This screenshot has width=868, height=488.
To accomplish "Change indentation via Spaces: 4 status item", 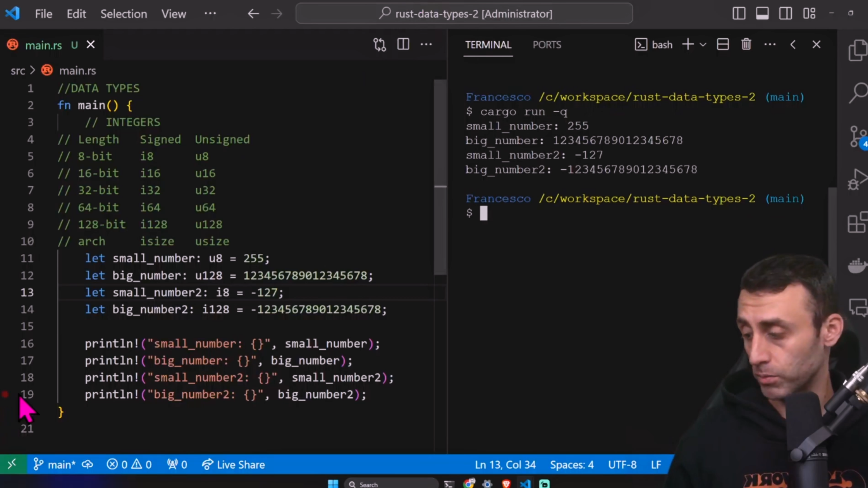I will 572,464.
